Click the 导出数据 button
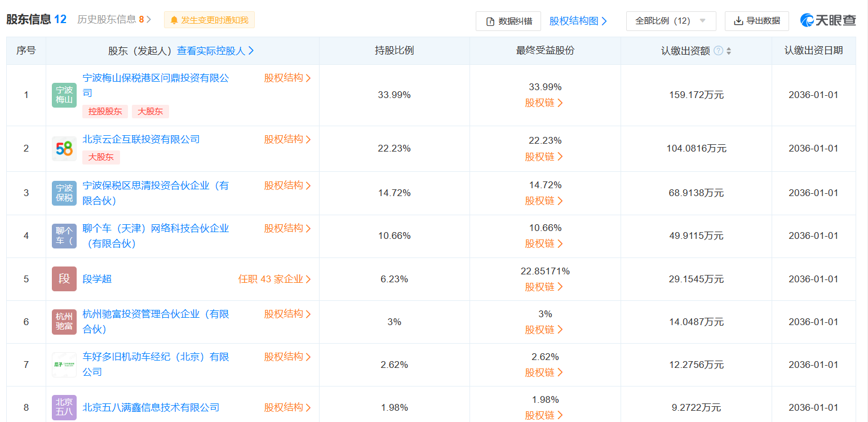The image size is (868, 422). click(757, 21)
